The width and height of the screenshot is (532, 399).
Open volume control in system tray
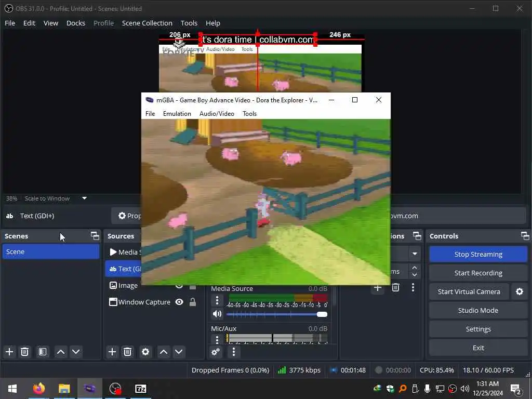pos(465,389)
